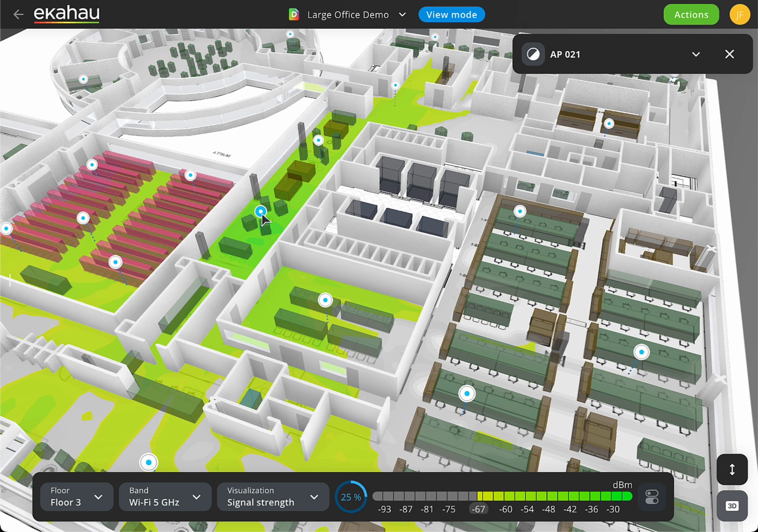This screenshot has height=532, width=758.
Task: Select access point at bottom left edge of map
Action: tap(6, 229)
